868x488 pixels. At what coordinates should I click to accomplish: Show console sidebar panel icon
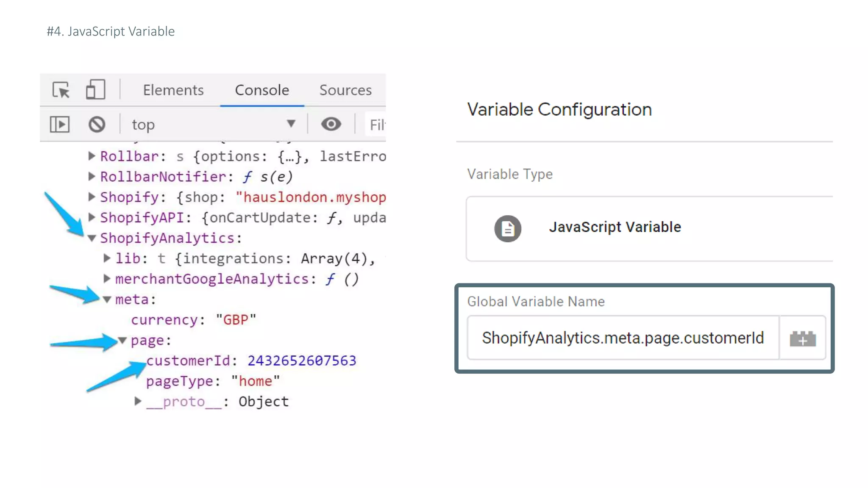(x=60, y=125)
